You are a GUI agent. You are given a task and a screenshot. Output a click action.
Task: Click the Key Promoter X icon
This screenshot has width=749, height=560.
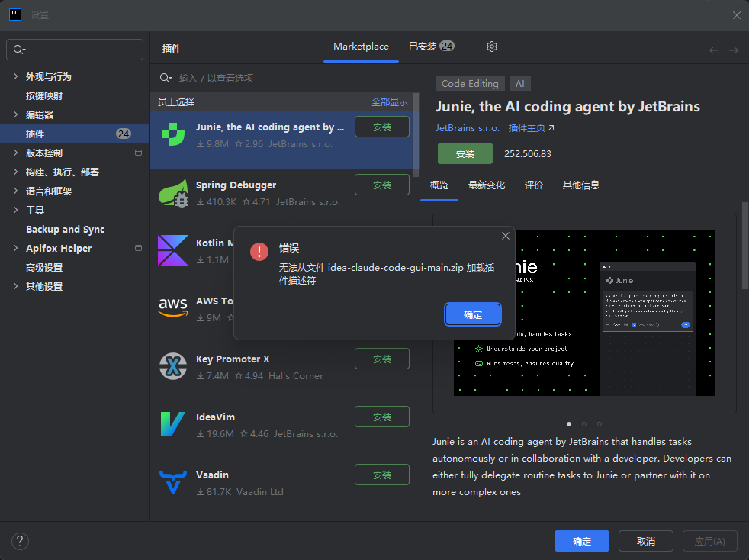pos(173,366)
